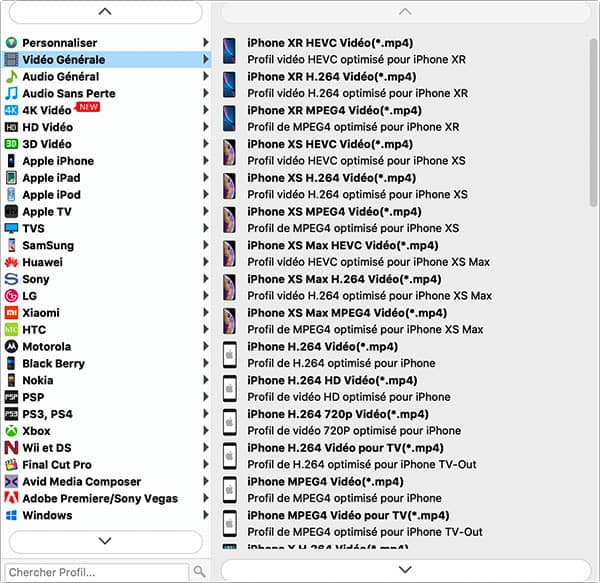Screen dimensions: 600x583
Task: Expand the Personnaliser submenu arrow
Action: 206,43
